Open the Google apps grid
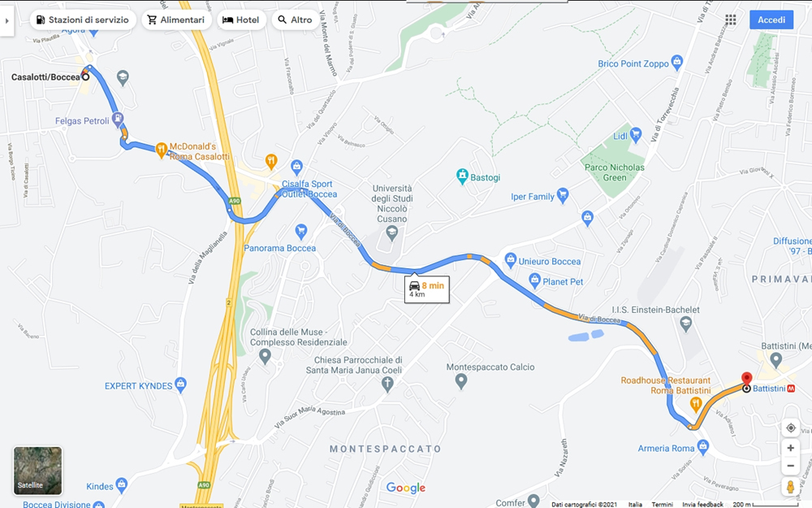 pyautogui.click(x=731, y=20)
